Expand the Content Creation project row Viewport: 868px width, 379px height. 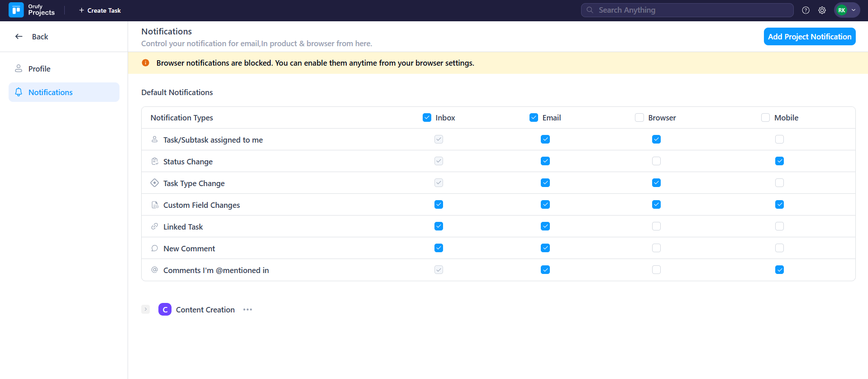146,309
